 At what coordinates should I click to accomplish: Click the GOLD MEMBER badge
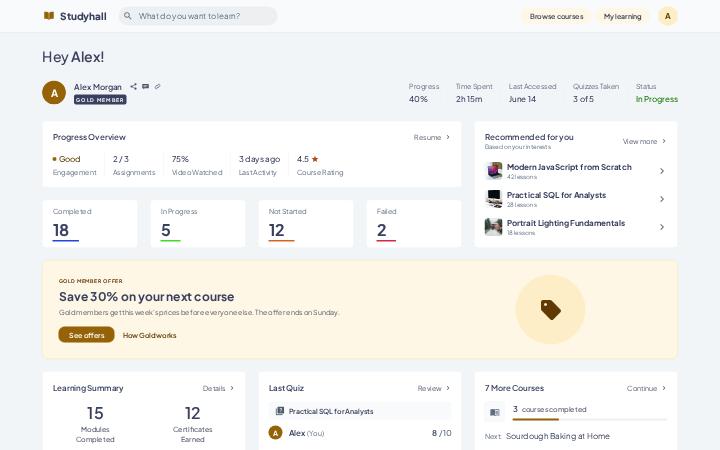[100, 100]
